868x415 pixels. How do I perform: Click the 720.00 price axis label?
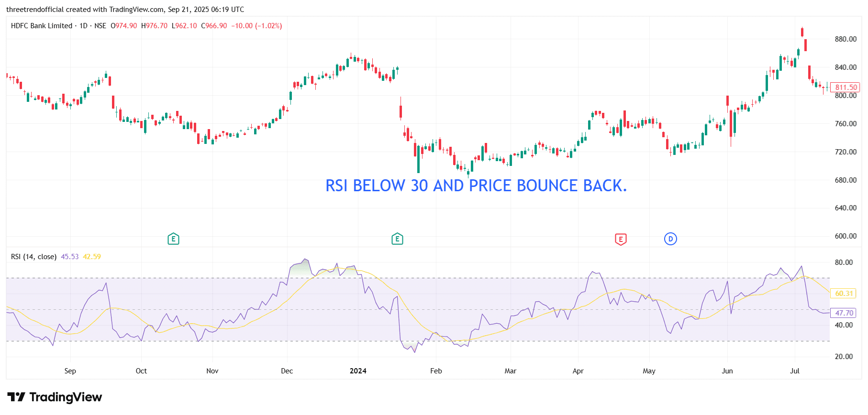click(846, 152)
